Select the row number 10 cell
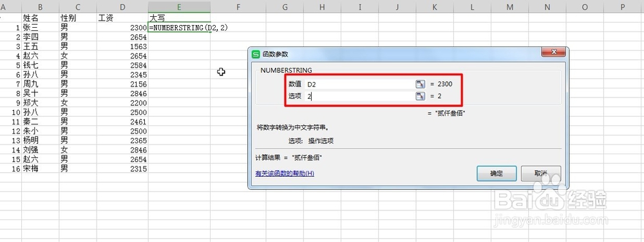This screenshot has width=644, height=242. pyautogui.click(x=11, y=112)
